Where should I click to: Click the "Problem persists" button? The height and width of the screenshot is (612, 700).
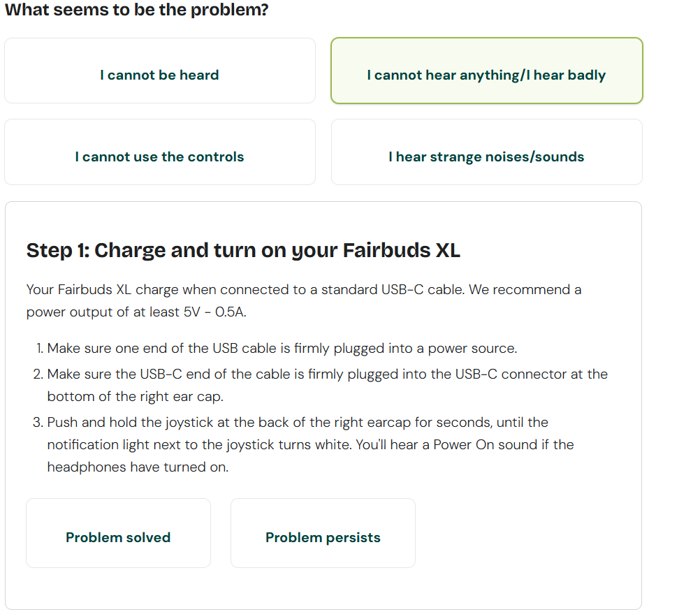coord(323,538)
